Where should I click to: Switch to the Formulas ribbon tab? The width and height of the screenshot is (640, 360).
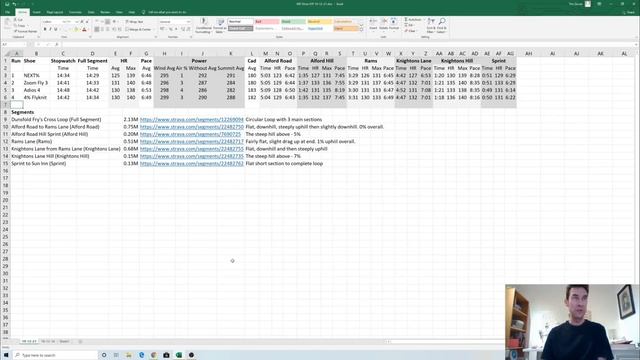(75, 12)
